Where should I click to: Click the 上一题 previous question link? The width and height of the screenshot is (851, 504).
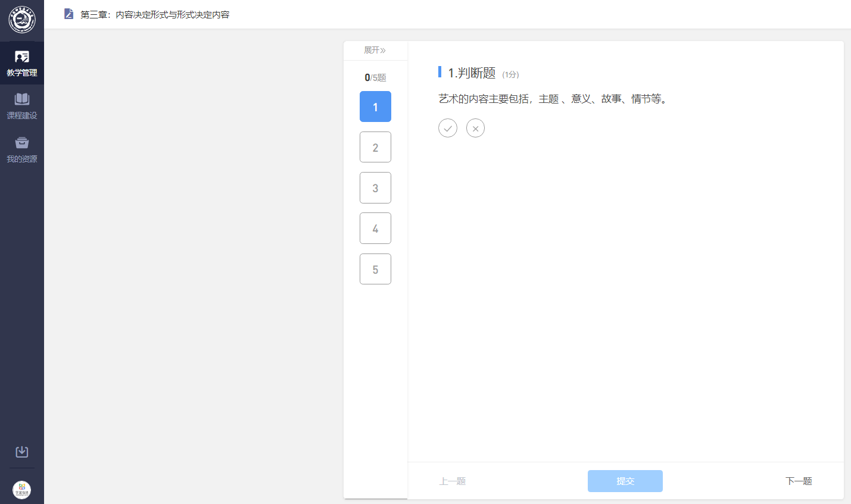pyautogui.click(x=453, y=481)
